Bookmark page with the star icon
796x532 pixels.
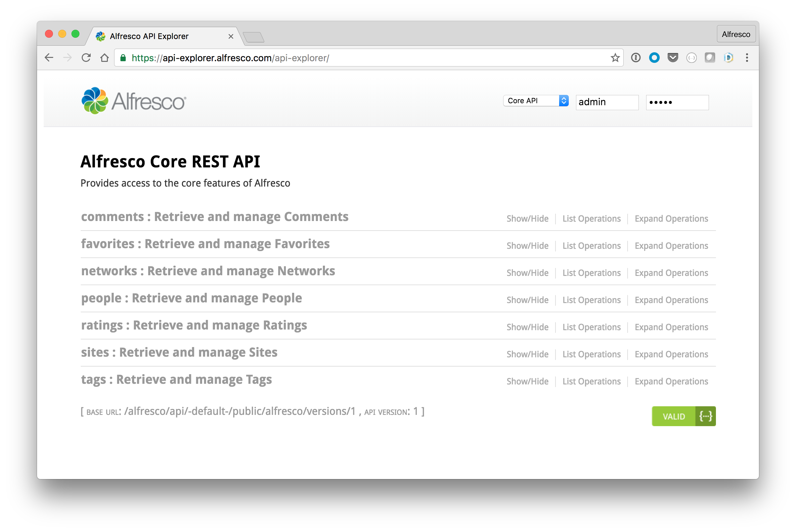[615, 58]
